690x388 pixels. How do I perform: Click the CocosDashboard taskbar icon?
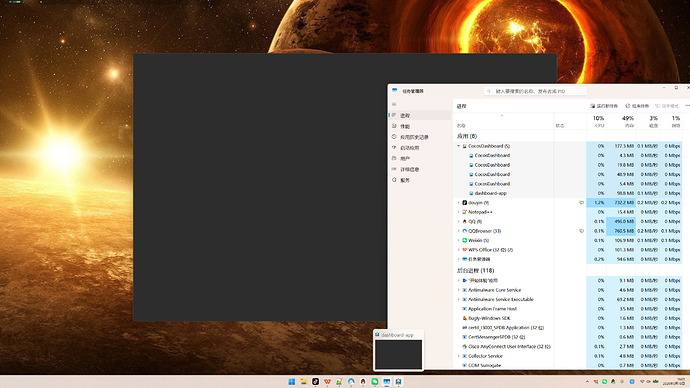(x=398, y=382)
